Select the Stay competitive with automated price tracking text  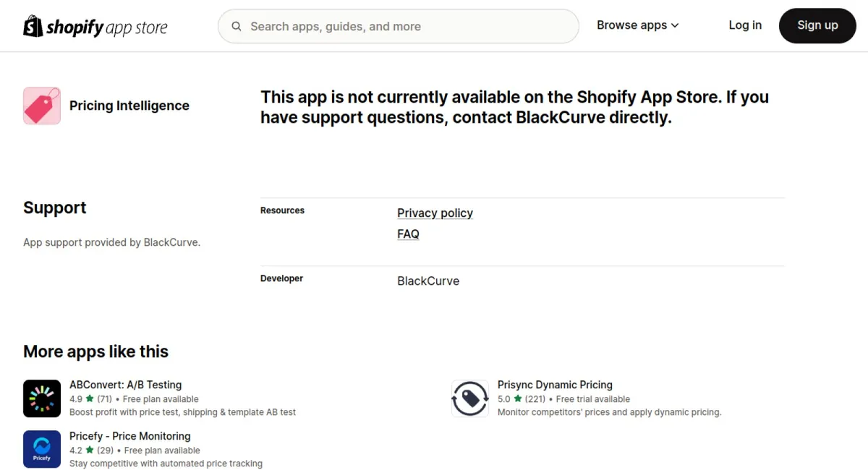coord(166,463)
